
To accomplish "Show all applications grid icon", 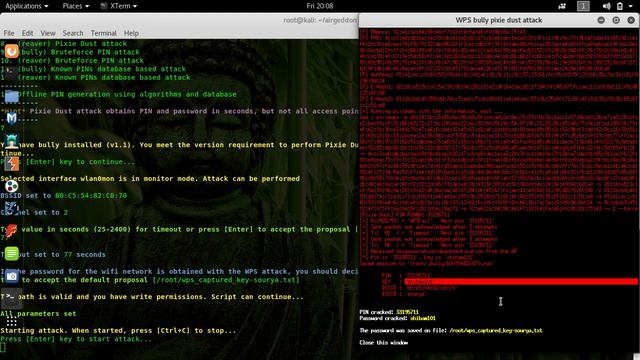I will [11, 322].
